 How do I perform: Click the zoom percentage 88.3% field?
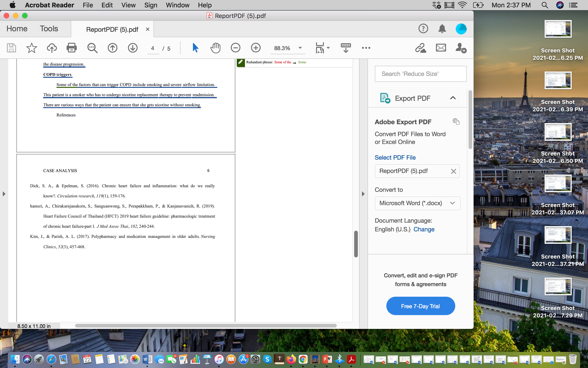[282, 48]
